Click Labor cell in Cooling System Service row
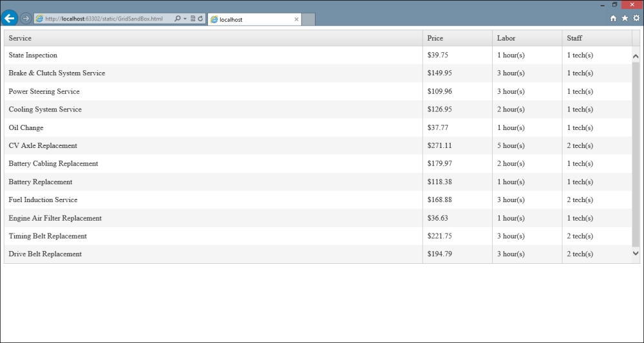 coord(527,109)
